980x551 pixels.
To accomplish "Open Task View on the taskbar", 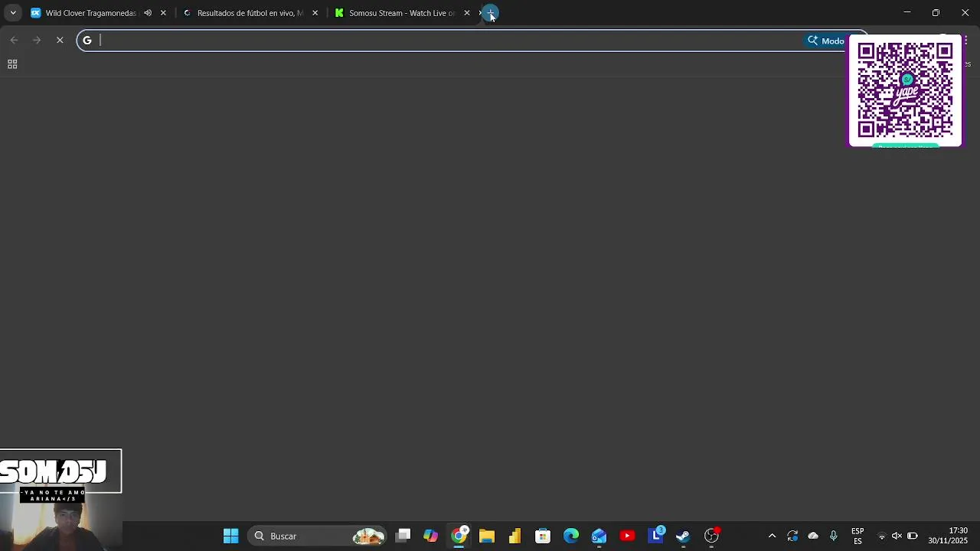I will coord(403,536).
